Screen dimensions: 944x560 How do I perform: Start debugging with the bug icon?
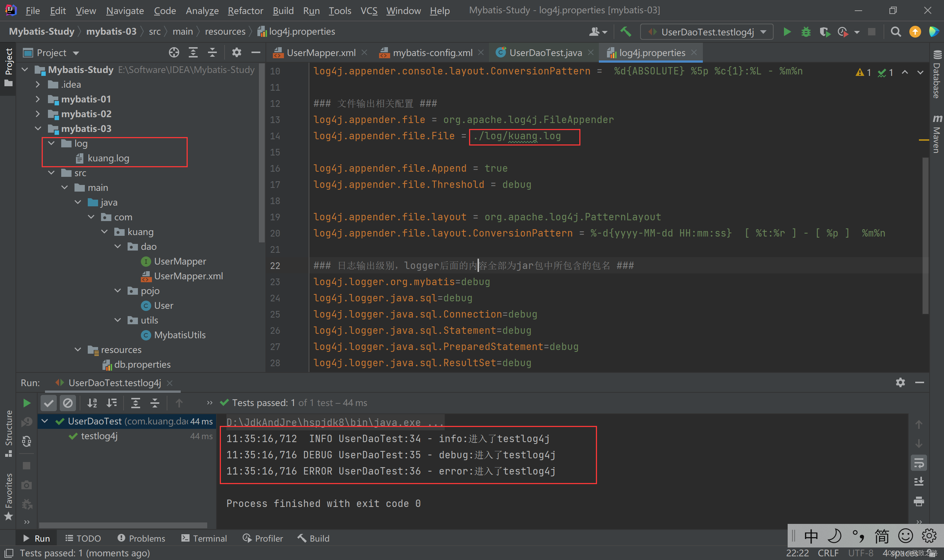click(x=806, y=32)
